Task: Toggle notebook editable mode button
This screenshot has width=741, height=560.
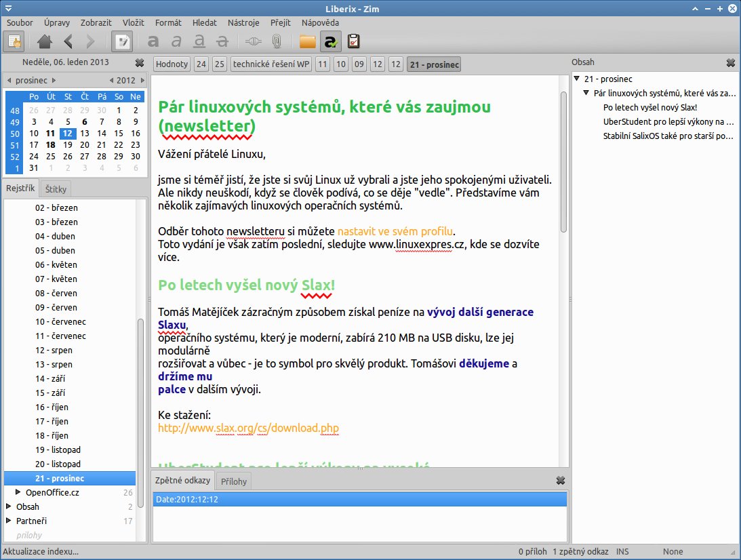Action: tap(122, 41)
